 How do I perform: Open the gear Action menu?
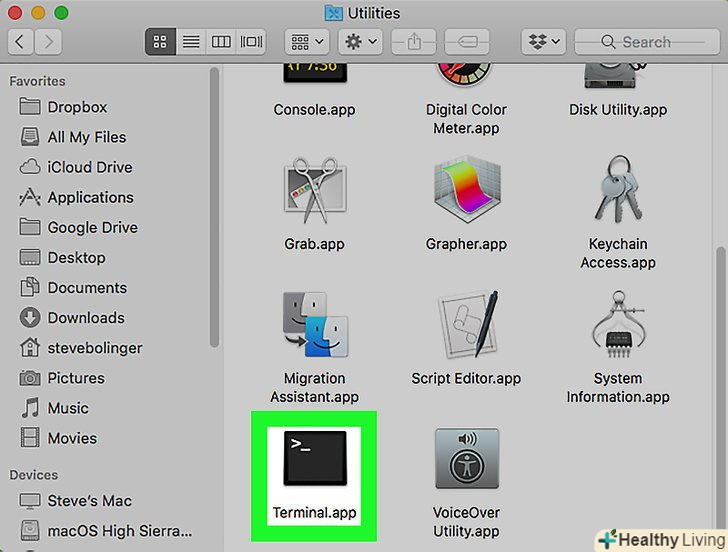click(360, 42)
